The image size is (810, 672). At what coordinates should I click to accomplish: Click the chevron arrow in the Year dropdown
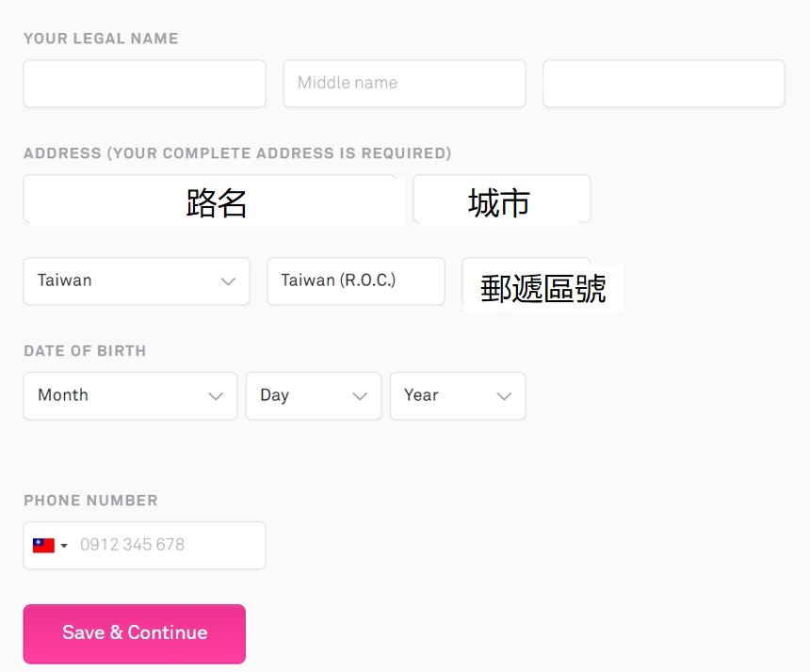(x=504, y=396)
